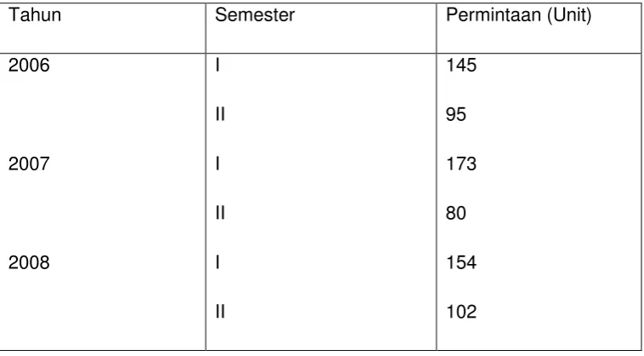Click the Semester column header
Viewport: 644px width, 356px height.
tap(254, 15)
